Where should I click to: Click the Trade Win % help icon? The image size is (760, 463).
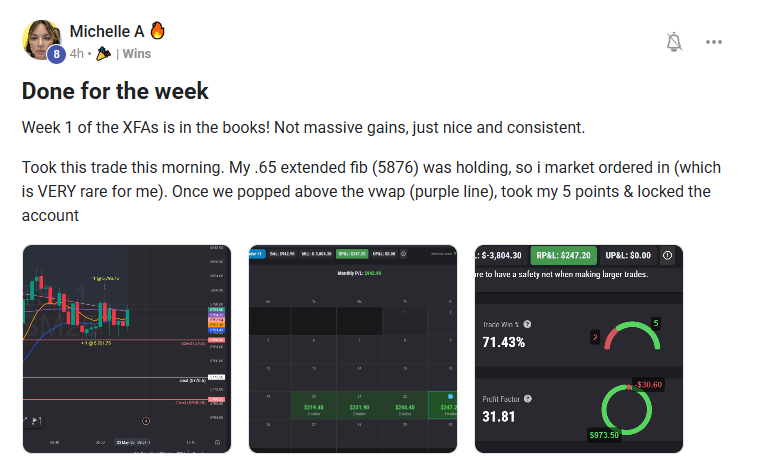pyautogui.click(x=527, y=324)
